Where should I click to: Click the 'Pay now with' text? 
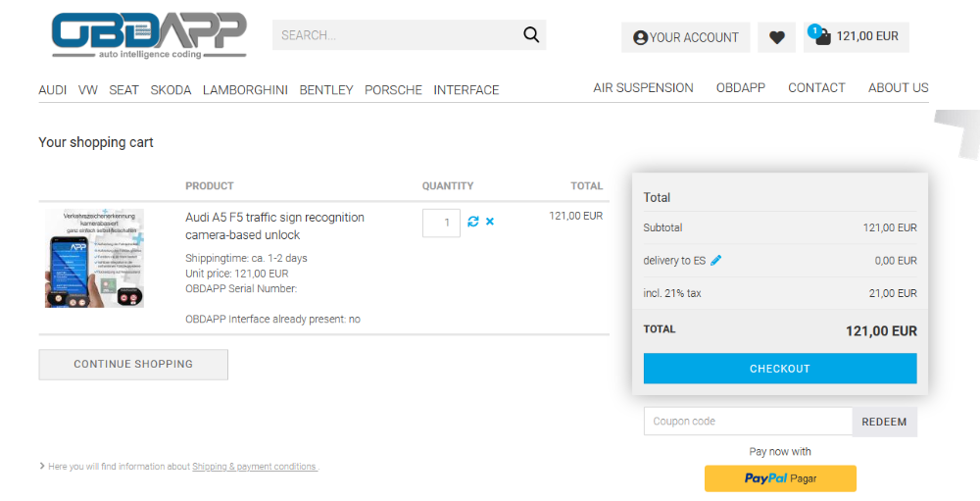[780, 452]
